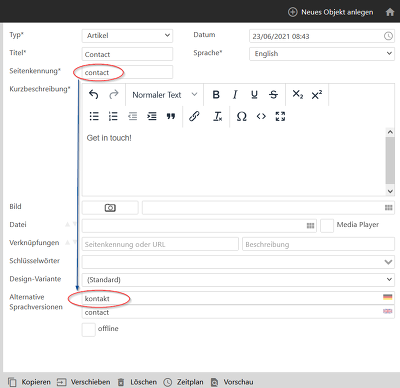Apply strikethrough formatting
This screenshot has width=400, height=388.
point(273,95)
